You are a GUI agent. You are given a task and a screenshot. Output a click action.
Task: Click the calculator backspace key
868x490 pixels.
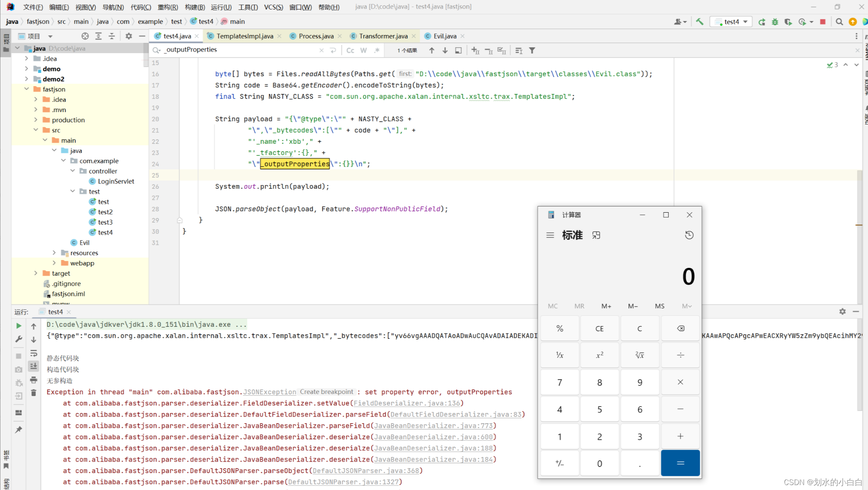[680, 328]
